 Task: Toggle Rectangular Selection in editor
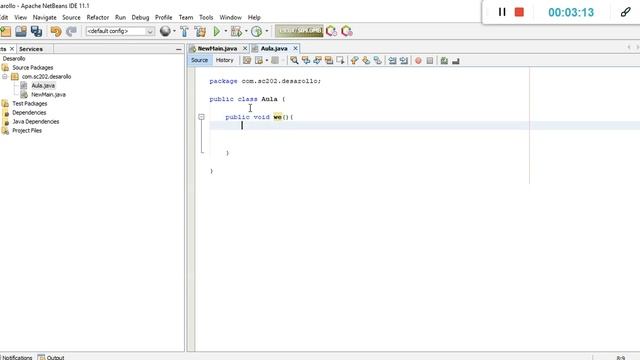(340, 61)
